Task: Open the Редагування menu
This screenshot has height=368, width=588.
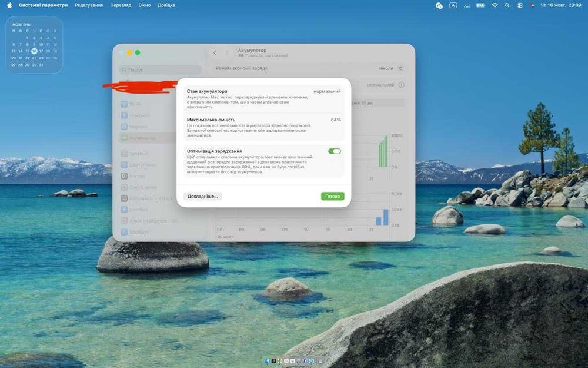Action: click(x=89, y=5)
